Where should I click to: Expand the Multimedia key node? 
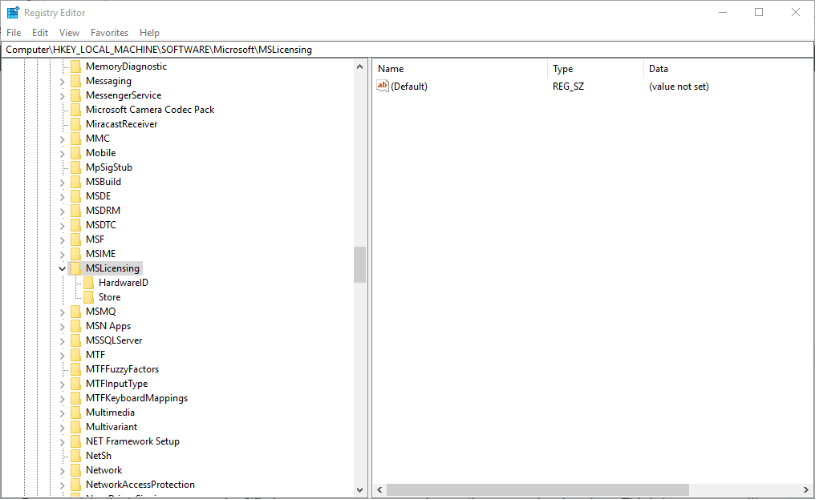click(x=62, y=412)
